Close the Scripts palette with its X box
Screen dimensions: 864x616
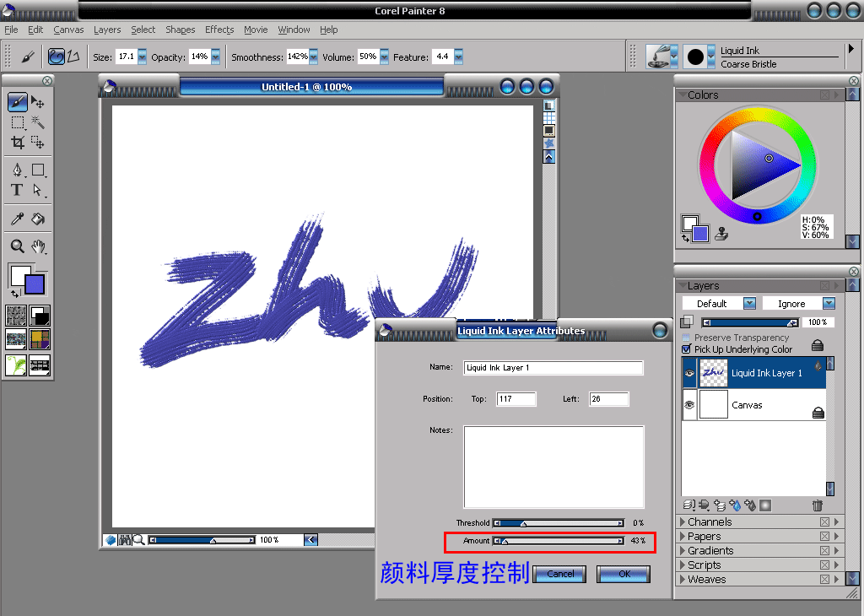(824, 565)
